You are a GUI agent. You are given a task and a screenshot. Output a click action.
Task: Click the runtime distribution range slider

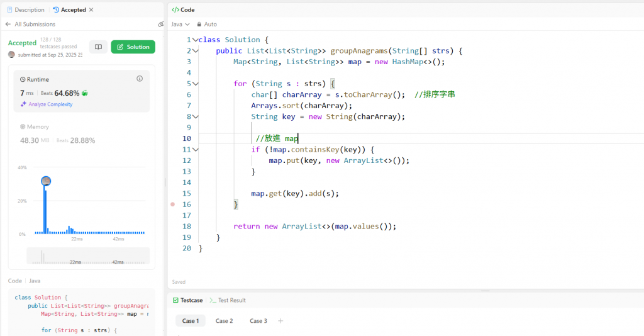tap(88, 256)
